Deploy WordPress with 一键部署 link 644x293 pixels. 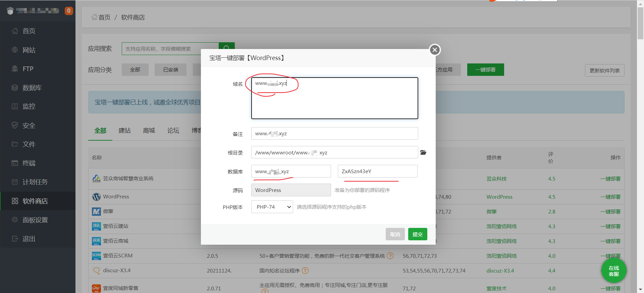tap(610, 197)
